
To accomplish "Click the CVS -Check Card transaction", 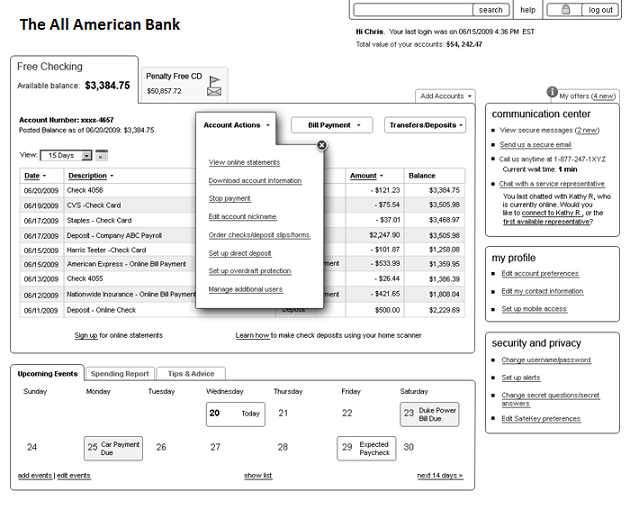I will click(x=242, y=205).
